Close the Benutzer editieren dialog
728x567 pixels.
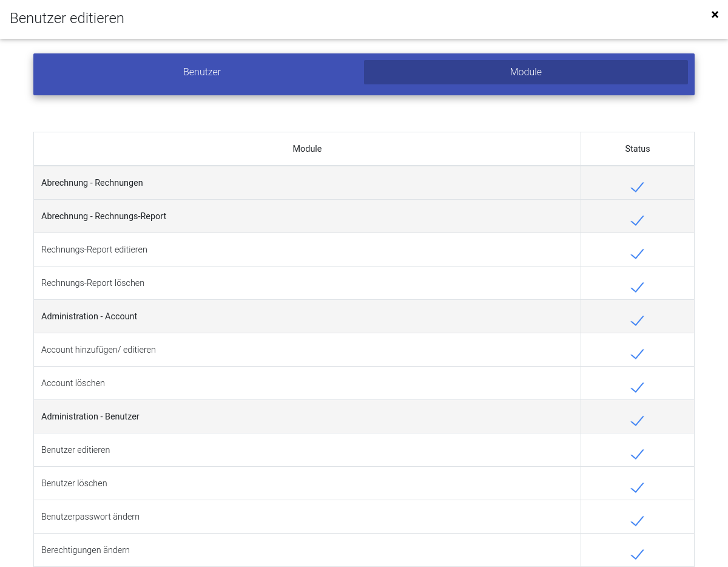(x=715, y=15)
